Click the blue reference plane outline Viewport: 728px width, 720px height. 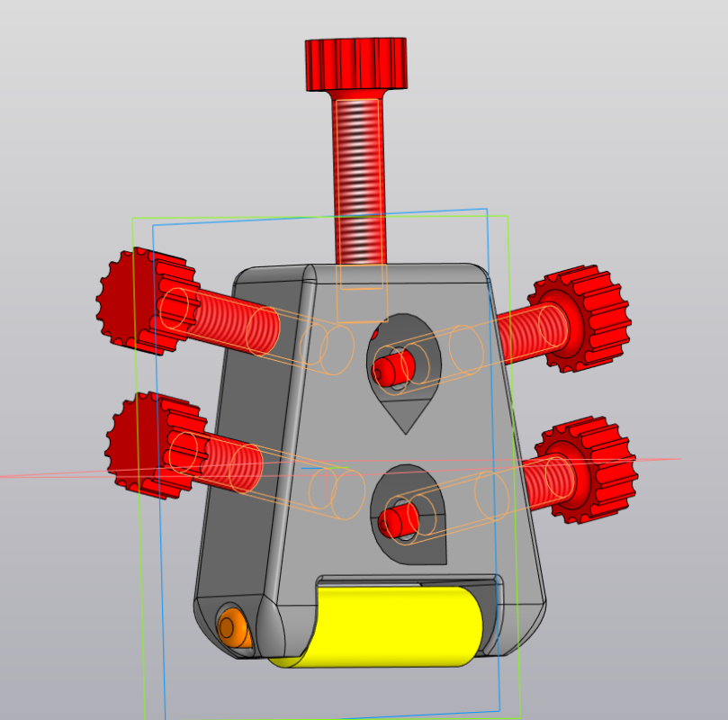493,464
